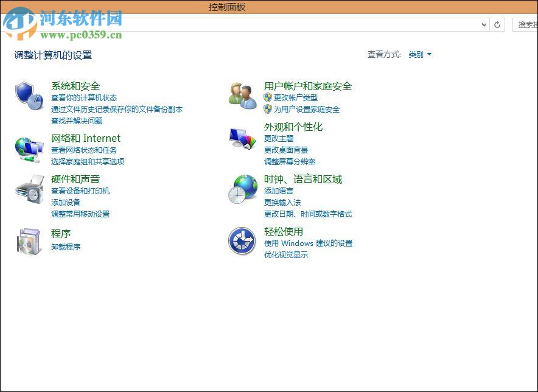
Task: Open the 查看方式 类别 dropdown
Action: tap(420, 54)
